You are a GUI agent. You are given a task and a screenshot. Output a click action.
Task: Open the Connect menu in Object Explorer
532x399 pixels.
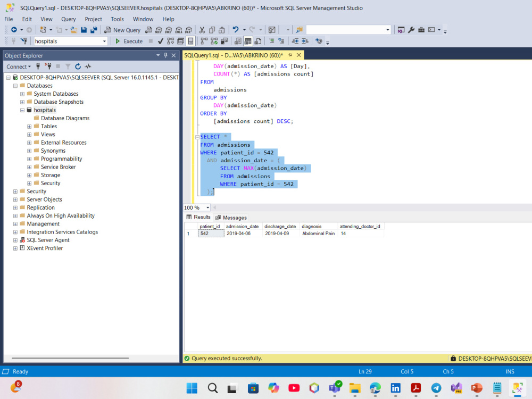(18, 66)
